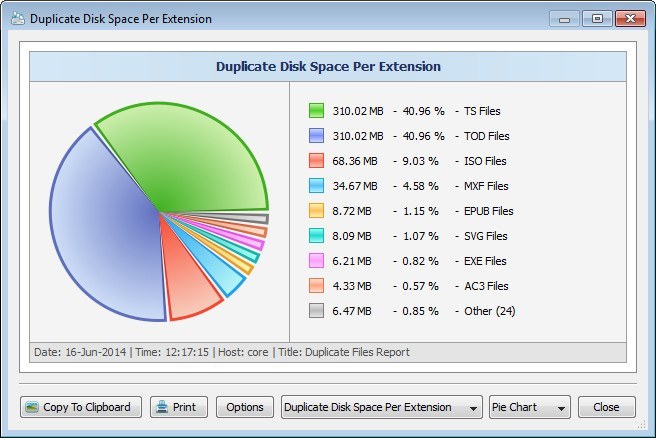Click the pink EXE Files legend swatch
The image size is (656, 438).
(316, 260)
